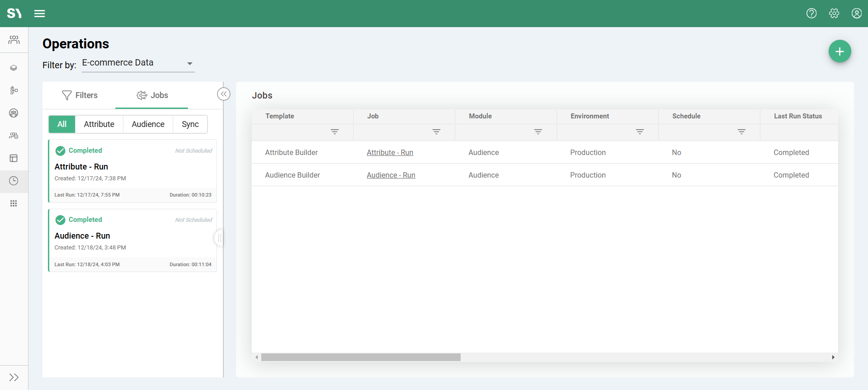Click the help question mark icon

tap(811, 14)
